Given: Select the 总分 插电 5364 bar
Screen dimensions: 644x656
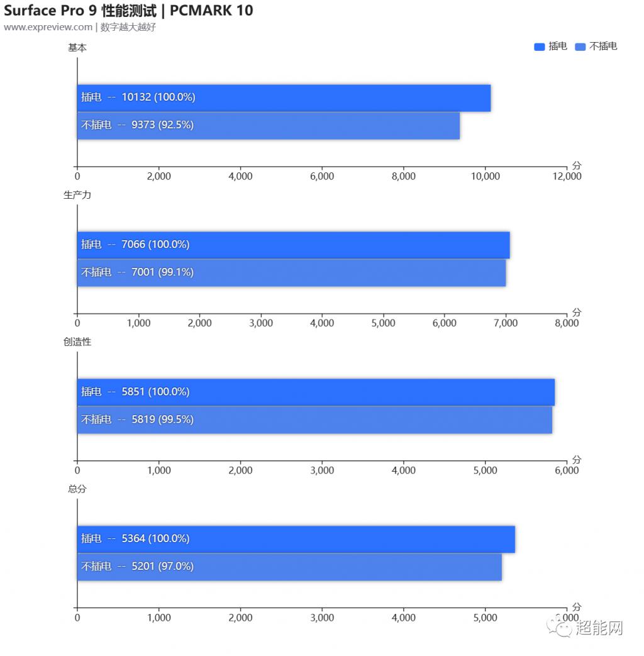Looking at the screenshot, I should [x=296, y=539].
